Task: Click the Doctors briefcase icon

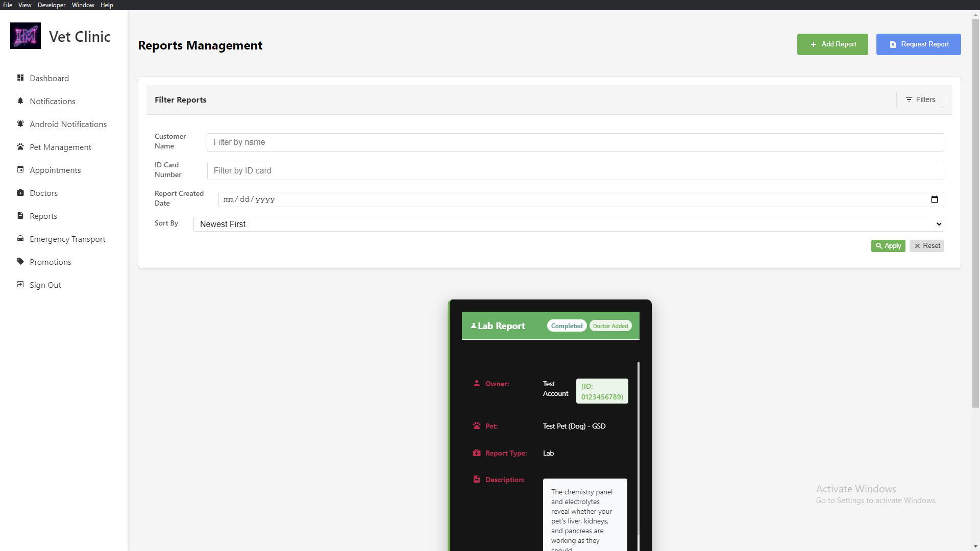Action: [x=20, y=193]
